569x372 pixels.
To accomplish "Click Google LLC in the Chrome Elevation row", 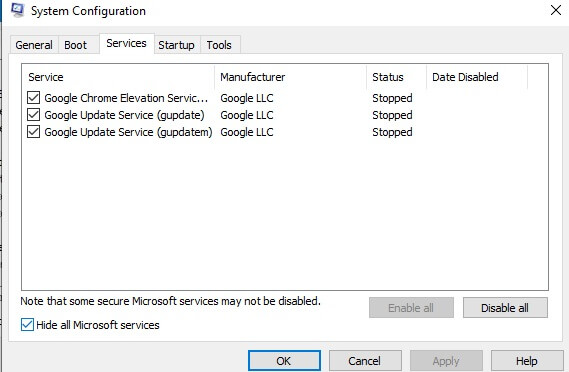I will [x=247, y=98].
